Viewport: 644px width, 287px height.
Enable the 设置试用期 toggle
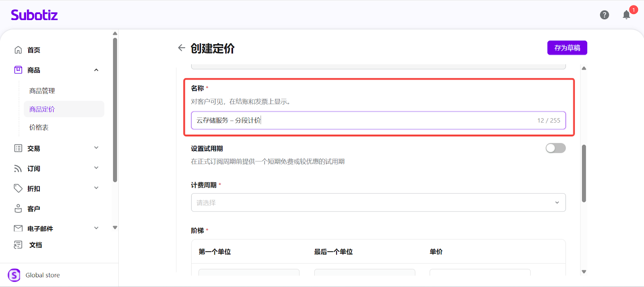tap(555, 148)
